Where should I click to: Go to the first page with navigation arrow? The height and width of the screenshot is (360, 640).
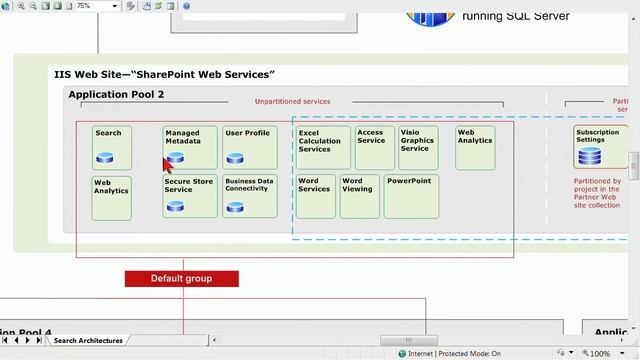tap(5, 340)
